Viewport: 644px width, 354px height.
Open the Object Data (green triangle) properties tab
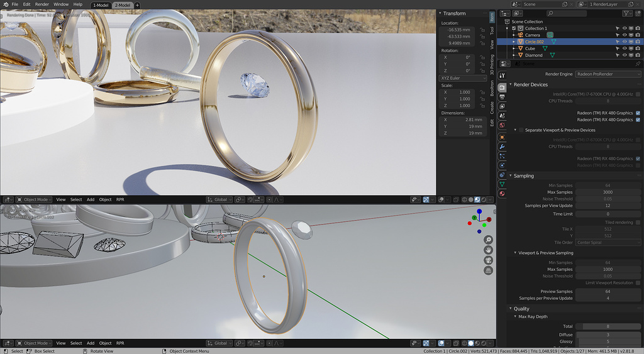click(502, 184)
